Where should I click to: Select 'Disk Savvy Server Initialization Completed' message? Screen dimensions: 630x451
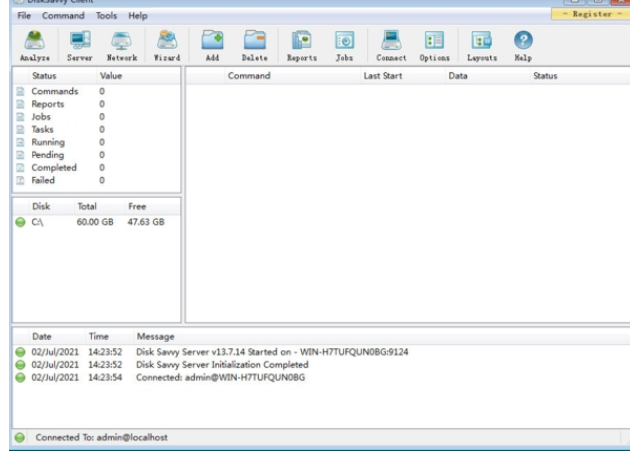coord(222,365)
